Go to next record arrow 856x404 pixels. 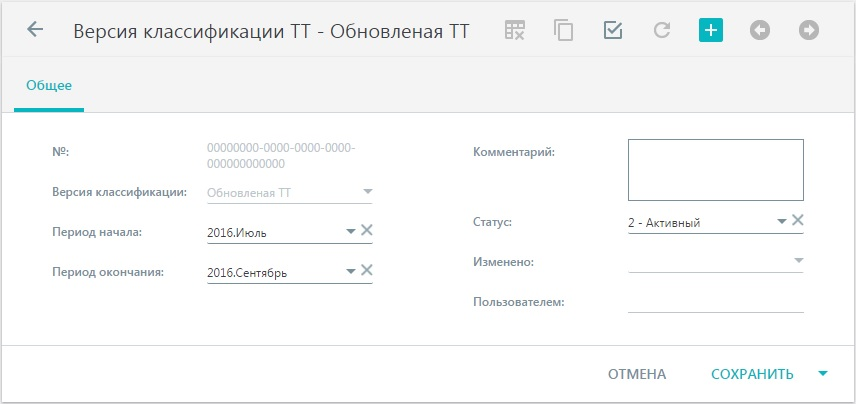coord(809,30)
